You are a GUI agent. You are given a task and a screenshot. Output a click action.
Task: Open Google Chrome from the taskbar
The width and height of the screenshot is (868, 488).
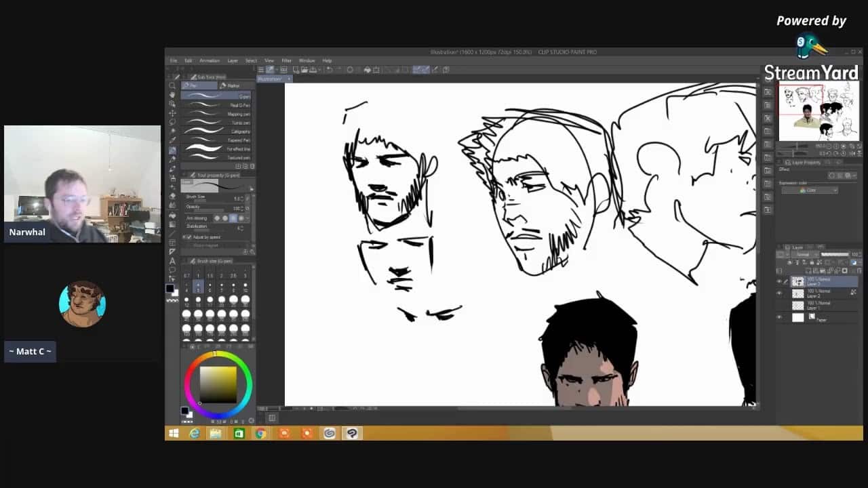click(x=260, y=433)
